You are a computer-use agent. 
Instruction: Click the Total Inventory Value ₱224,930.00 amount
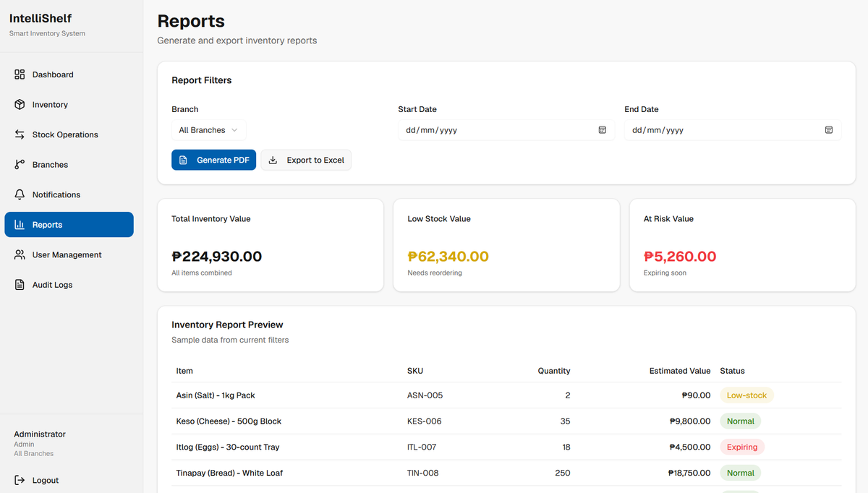217,257
